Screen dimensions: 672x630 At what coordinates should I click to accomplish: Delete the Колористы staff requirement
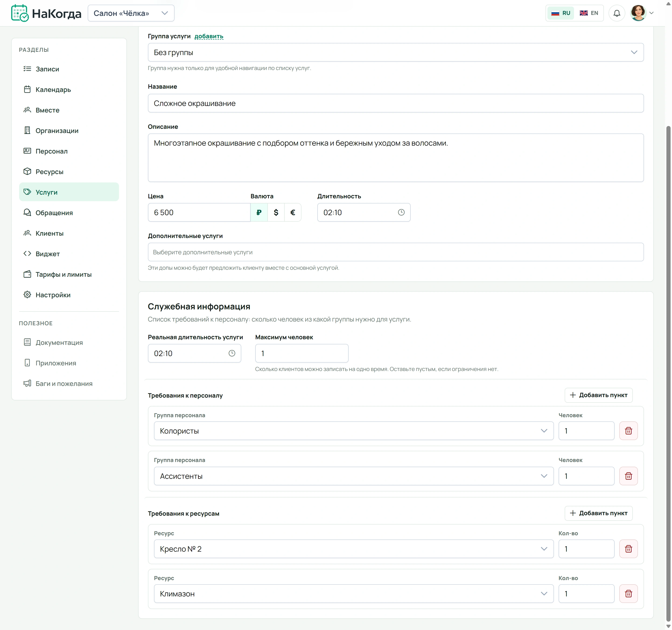tap(628, 430)
